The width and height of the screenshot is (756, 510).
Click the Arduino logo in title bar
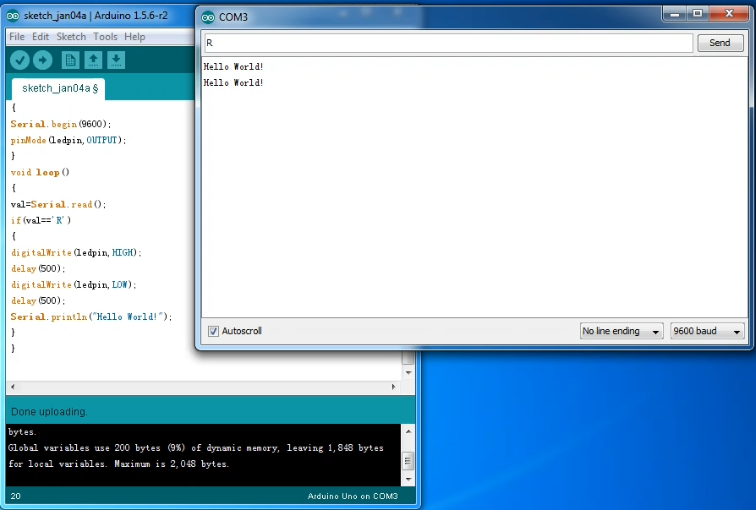pos(12,17)
